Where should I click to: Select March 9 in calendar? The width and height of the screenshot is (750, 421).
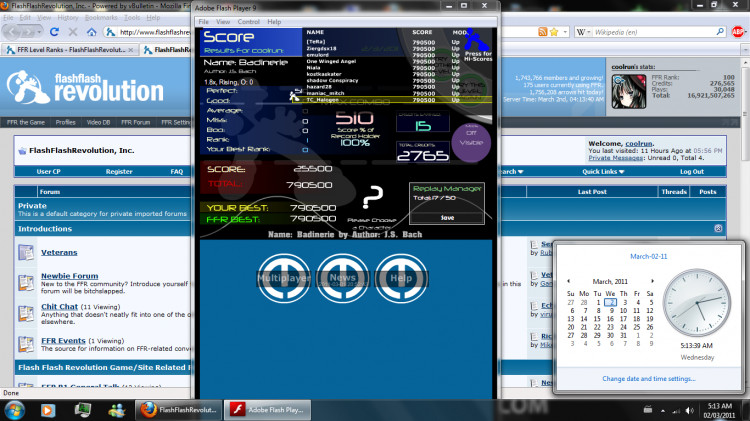click(x=611, y=310)
